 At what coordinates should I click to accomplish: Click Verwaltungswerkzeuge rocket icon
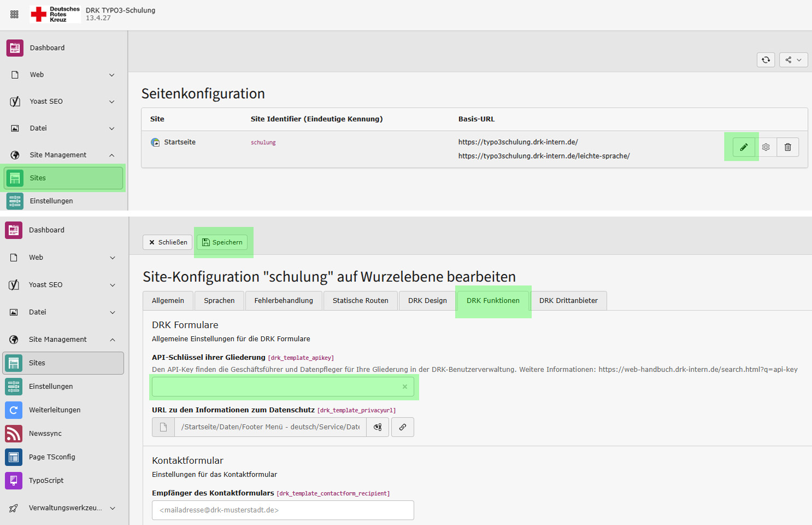coord(14,508)
